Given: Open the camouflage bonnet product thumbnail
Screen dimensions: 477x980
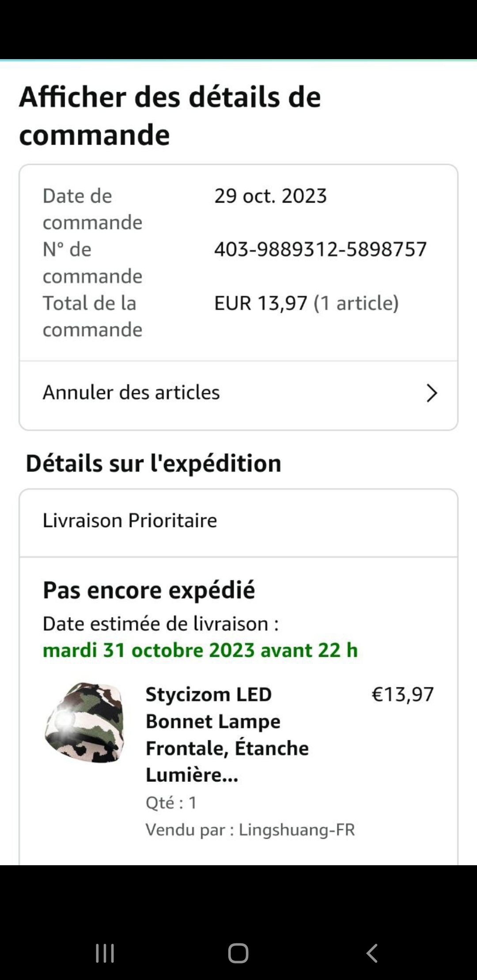Looking at the screenshot, I should [84, 723].
